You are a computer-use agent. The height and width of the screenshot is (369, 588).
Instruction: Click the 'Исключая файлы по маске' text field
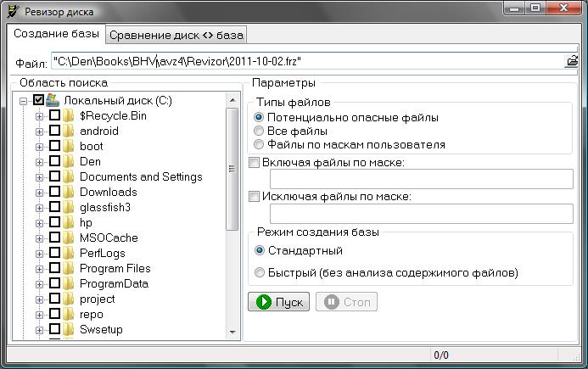point(421,213)
